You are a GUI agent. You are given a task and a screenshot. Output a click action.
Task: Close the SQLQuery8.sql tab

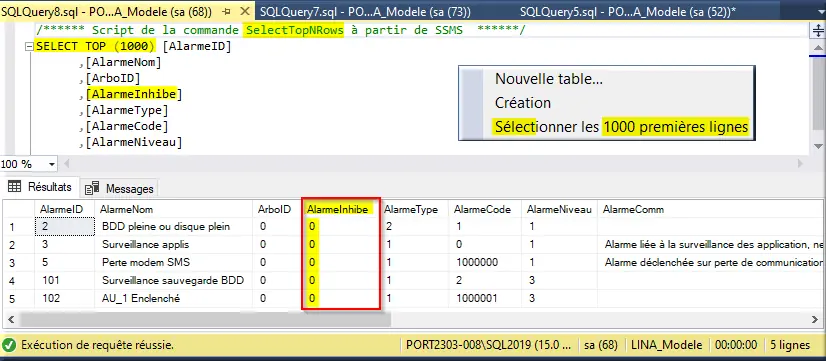[x=245, y=11]
